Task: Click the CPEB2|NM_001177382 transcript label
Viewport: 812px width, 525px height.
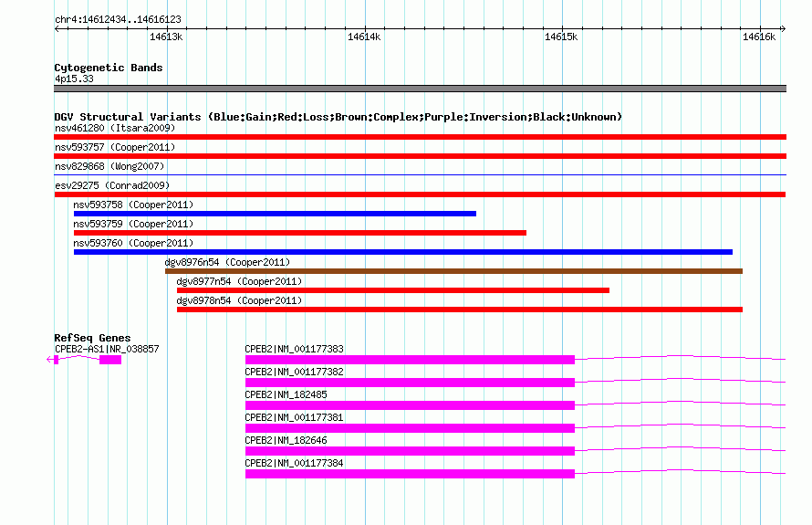Action: click(294, 372)
